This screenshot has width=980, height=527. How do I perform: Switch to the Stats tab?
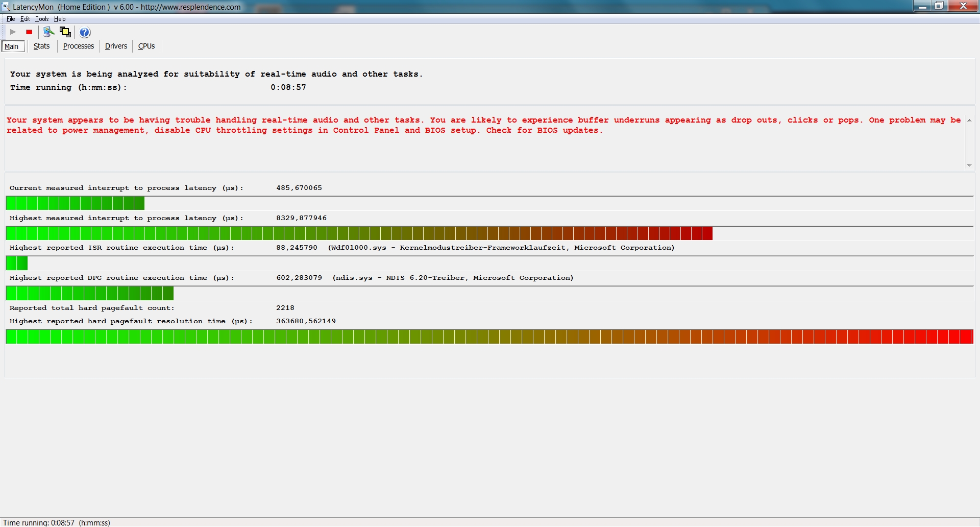(x=41, y=46)
